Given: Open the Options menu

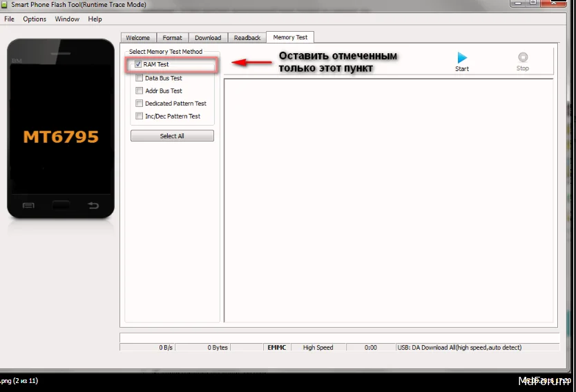Looking at the screenshot, I should tap(35, 19).
